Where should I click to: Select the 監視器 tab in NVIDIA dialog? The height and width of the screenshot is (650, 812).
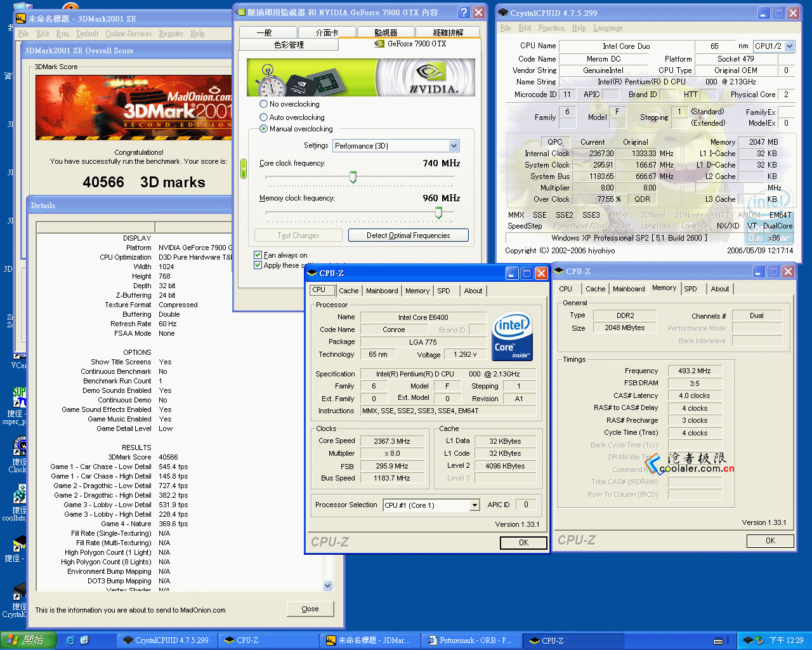[386, 32]
